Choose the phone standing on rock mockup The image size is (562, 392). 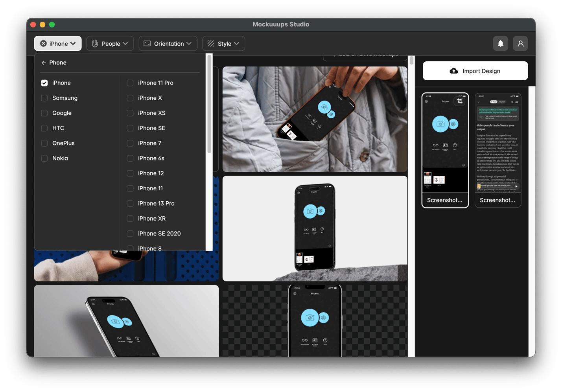[x=315, y=228]
